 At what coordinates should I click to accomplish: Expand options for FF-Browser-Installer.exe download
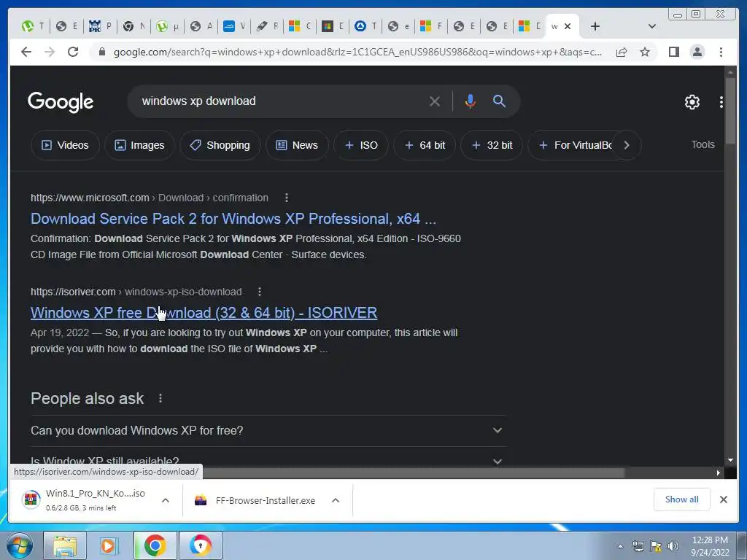tap(336, 500)
